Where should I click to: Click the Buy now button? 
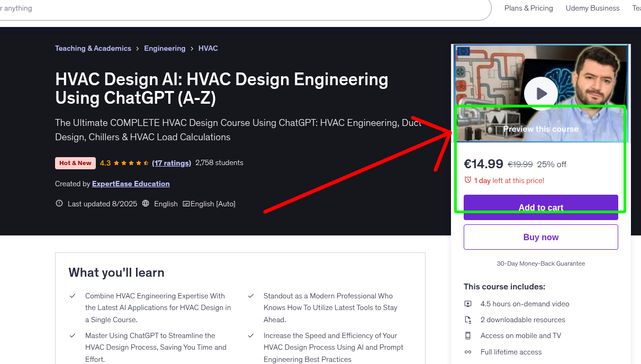(540, 236)
